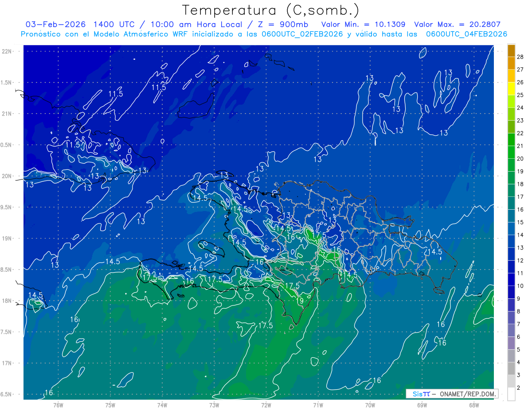Screen dimensions: 532x411
Task: Select the forecast date '03-Feb-2026'
Action: pyautogui.click(x=55, y=24)
